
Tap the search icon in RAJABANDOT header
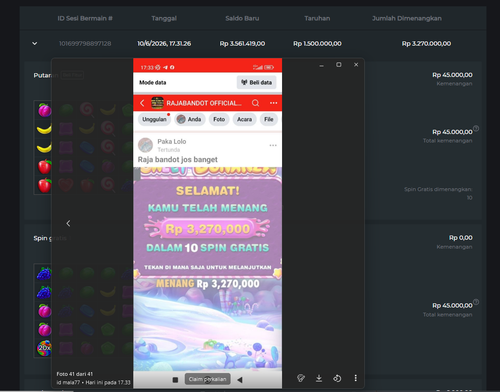point(255,103)
